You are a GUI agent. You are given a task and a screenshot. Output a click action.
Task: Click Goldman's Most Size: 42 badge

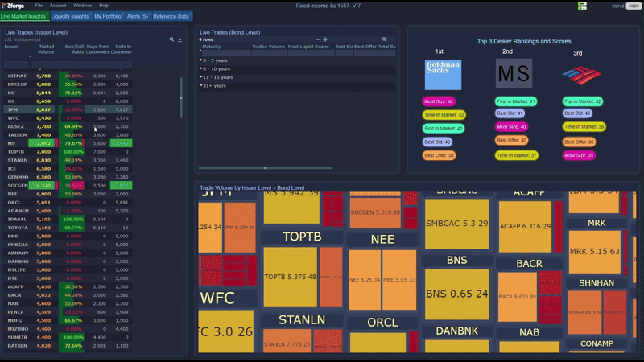coord(439,101)
